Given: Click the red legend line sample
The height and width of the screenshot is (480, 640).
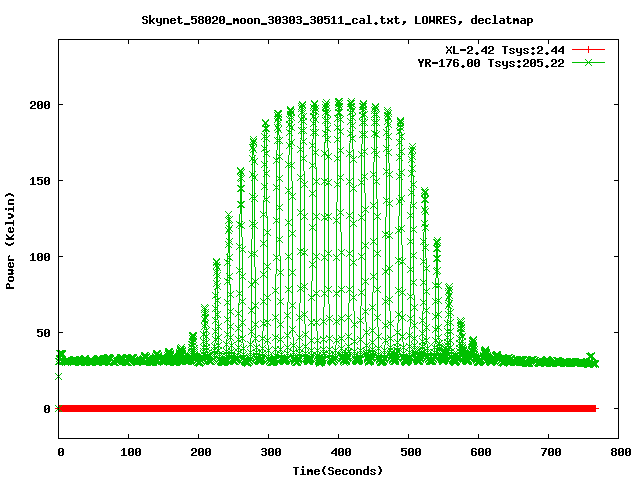Looking at the screenshot, I should pos(588,50).
